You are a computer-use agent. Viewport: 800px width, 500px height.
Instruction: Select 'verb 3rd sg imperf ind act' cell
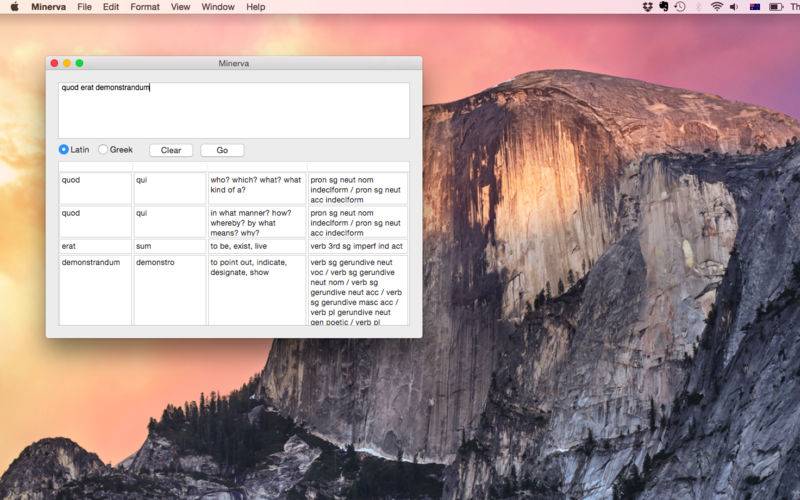358,246
